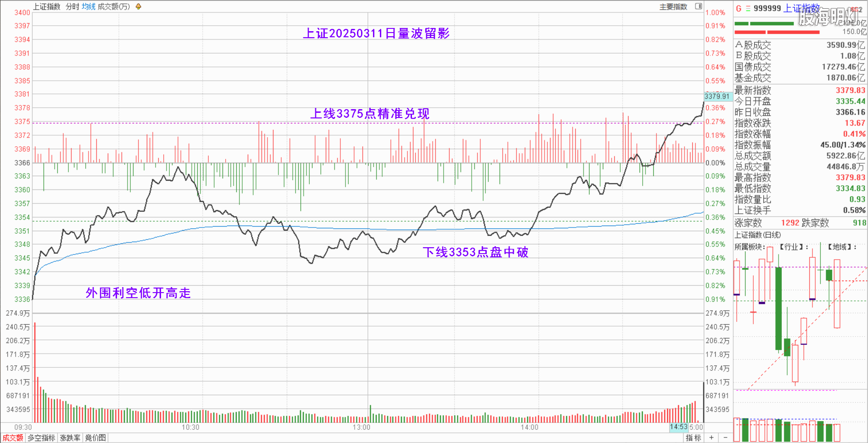
Task: Click the 涨家数 count 1292
Action: point(790,223)
